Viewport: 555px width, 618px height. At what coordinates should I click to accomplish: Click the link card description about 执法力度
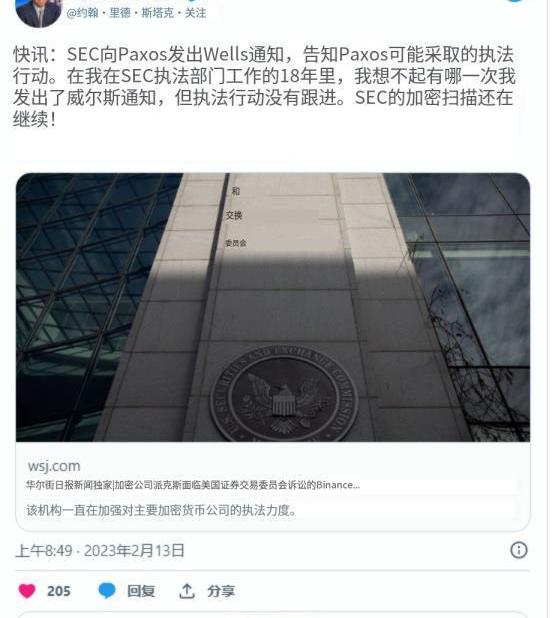(161, 510)
